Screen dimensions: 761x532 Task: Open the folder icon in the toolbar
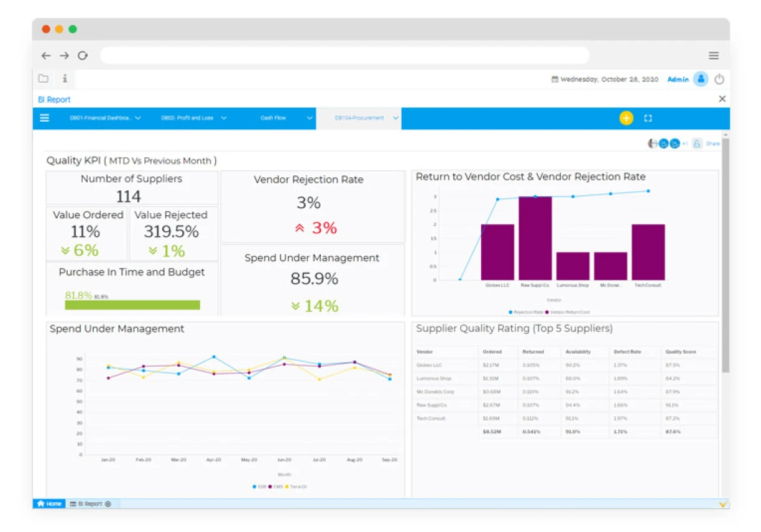pyautogui.click(x=44, y=79)
